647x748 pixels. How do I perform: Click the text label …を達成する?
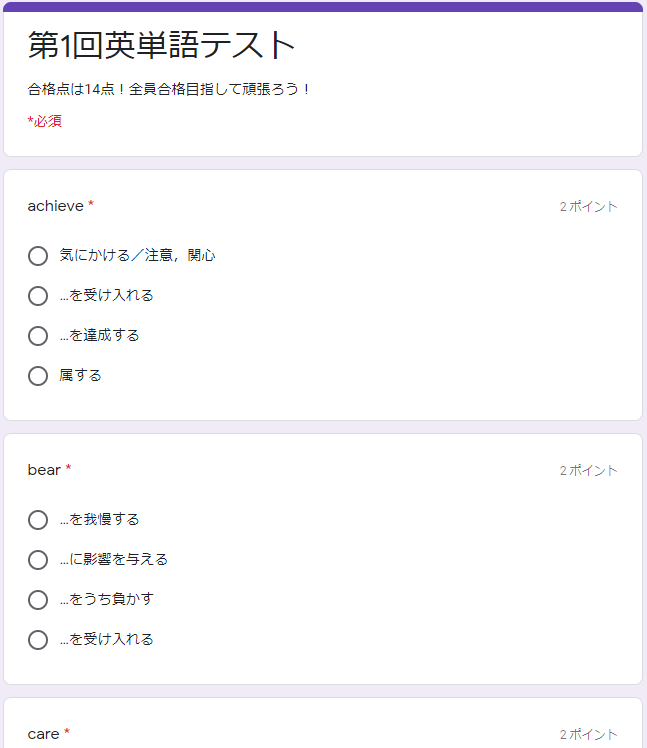[99, 335]
